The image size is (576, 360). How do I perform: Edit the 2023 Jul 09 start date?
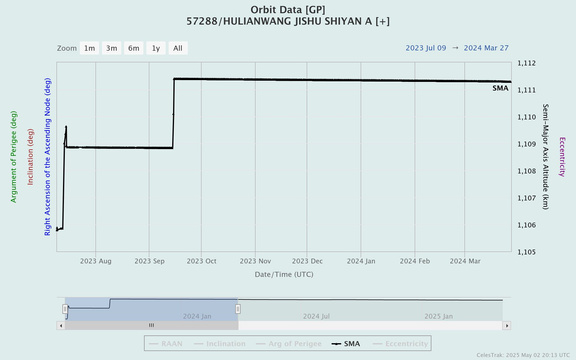pos(426,48)
